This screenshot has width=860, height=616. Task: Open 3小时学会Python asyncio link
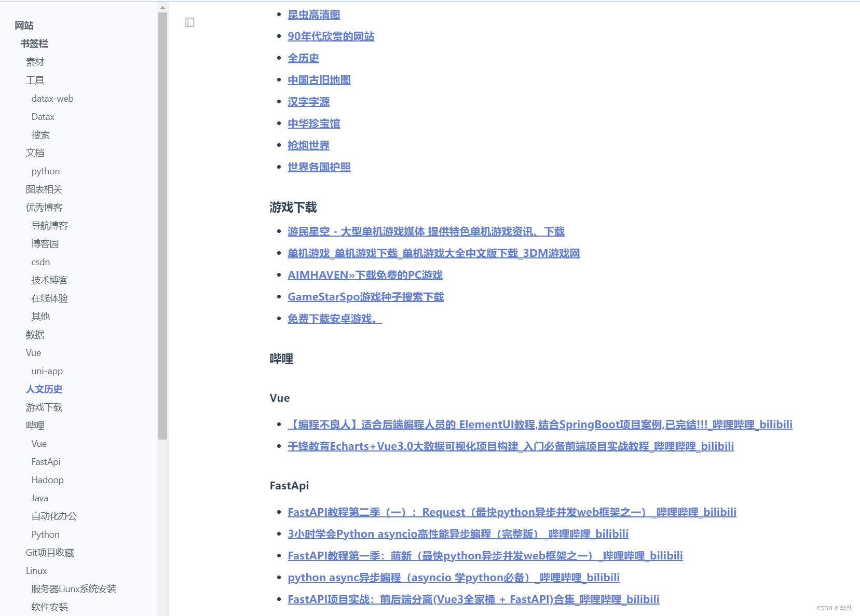click(458, 534)
